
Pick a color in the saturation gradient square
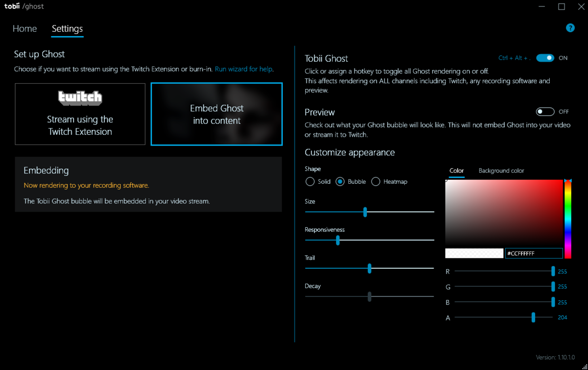tap(504, 212)
